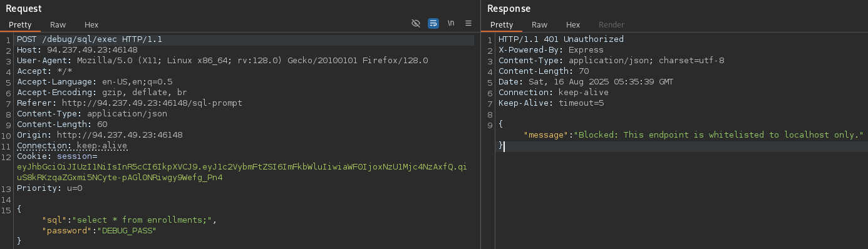Open the Response Hex tab
This screenshot has width=868, height=249.
click(573, 25)
